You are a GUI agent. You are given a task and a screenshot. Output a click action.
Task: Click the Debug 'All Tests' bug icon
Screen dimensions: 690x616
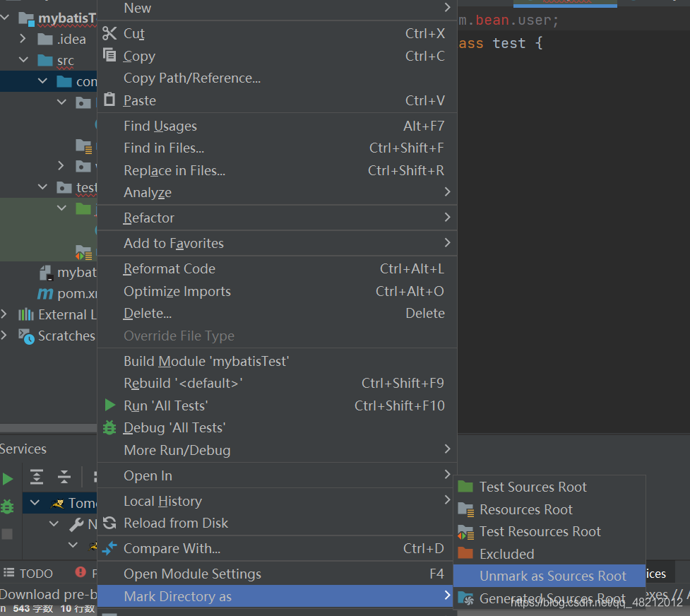[109, 427]
